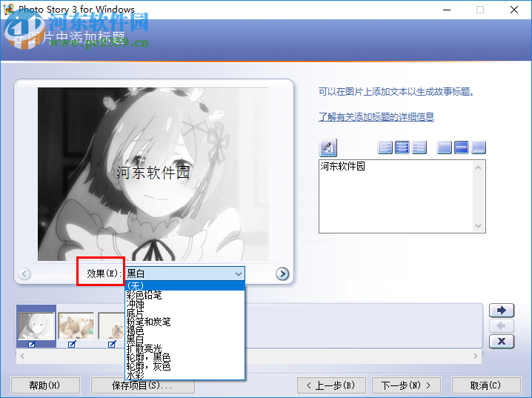Choose 冲蚀 effect
The width and height of the screenshot is (532, 398).
[185, 304]
